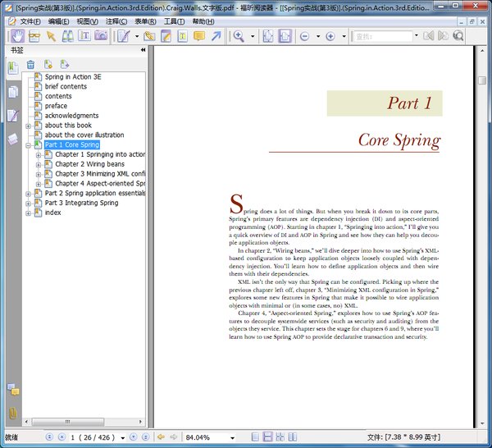The image size is (492, 448).
Task: Choose the Snapshot camera tool
Action: pyautogui.click(x=101, y=35)
